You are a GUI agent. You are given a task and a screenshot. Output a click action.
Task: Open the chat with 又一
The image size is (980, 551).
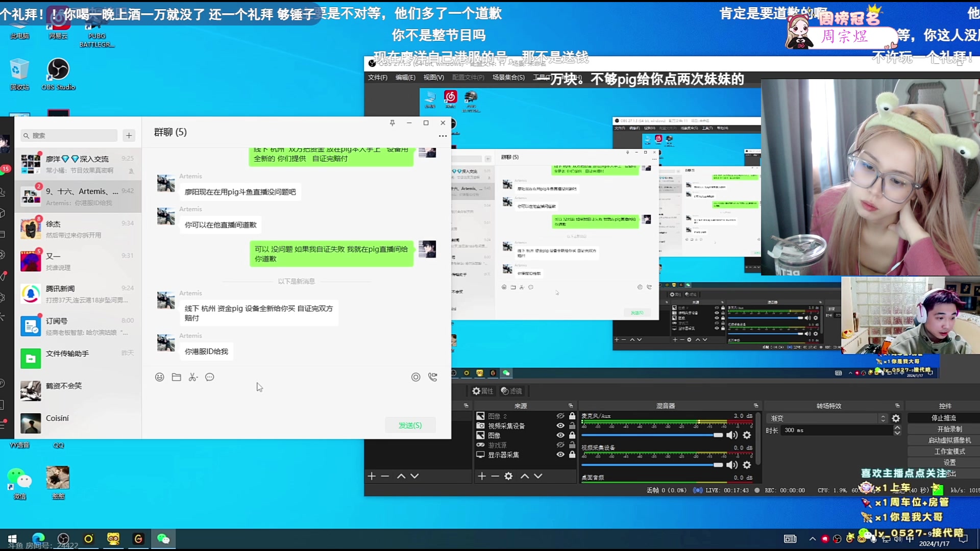(x=78, y=261)
